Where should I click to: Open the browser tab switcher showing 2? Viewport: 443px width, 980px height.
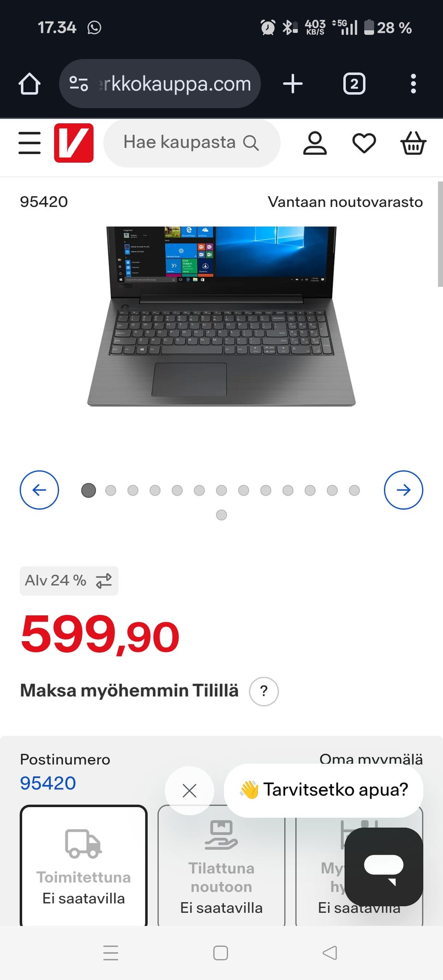(x=354, y=84)
